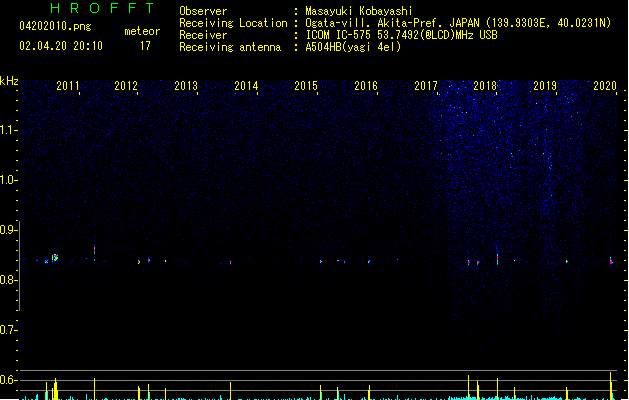Click the Receiver label

(x=203, y=35)
